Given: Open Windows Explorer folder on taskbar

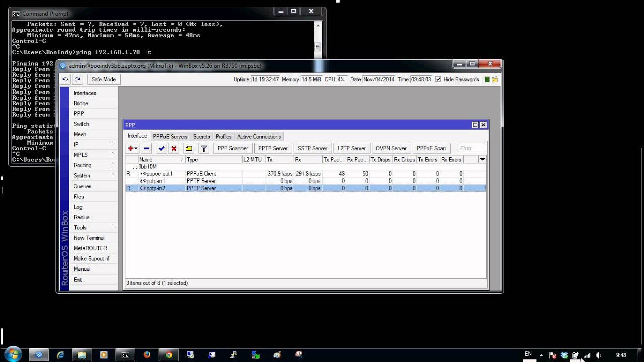Looking at the screenshot, I should (x=82, y=355).
